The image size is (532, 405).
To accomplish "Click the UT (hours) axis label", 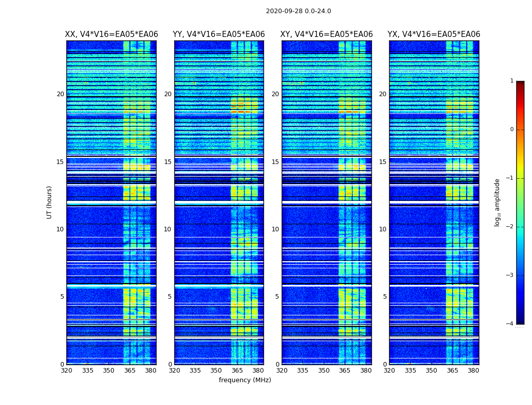I will (49, 202).
